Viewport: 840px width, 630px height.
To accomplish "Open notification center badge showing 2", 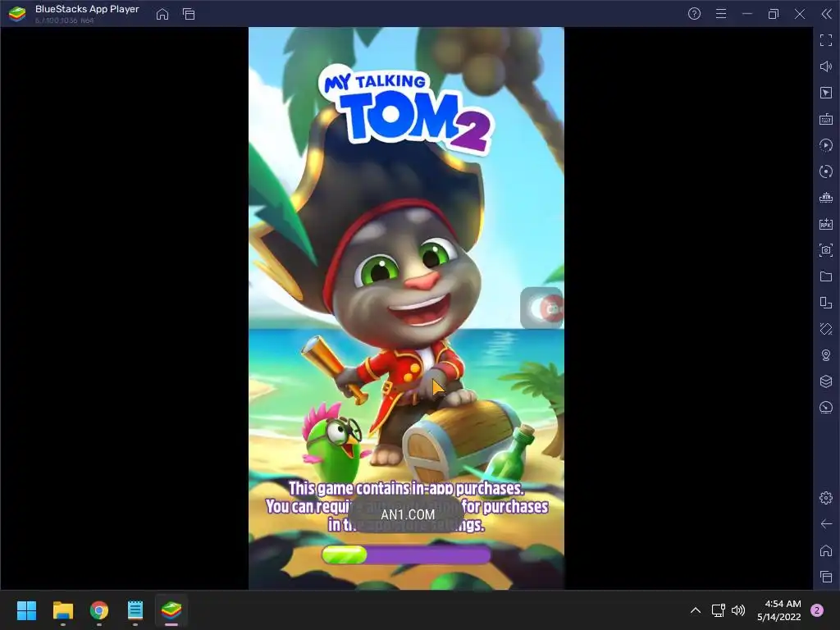I will (817, 610).
